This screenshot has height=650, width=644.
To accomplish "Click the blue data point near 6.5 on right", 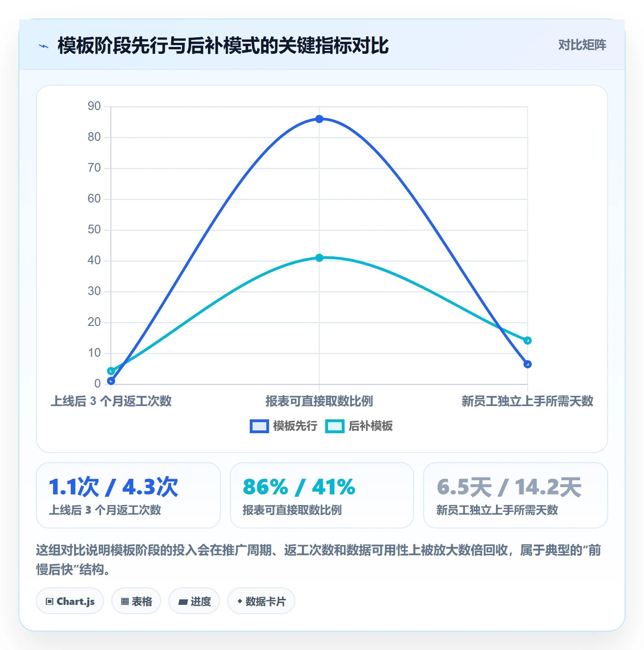I will [528, 364].
